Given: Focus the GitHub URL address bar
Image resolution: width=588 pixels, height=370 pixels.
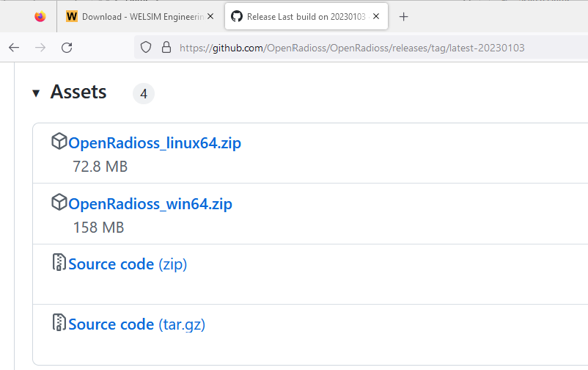Looking at the screenshot, I should 352,48.
